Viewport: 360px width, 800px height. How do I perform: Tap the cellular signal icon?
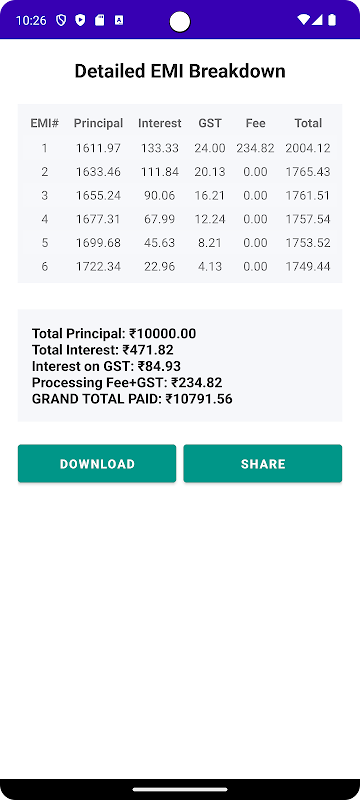point(317,20)
